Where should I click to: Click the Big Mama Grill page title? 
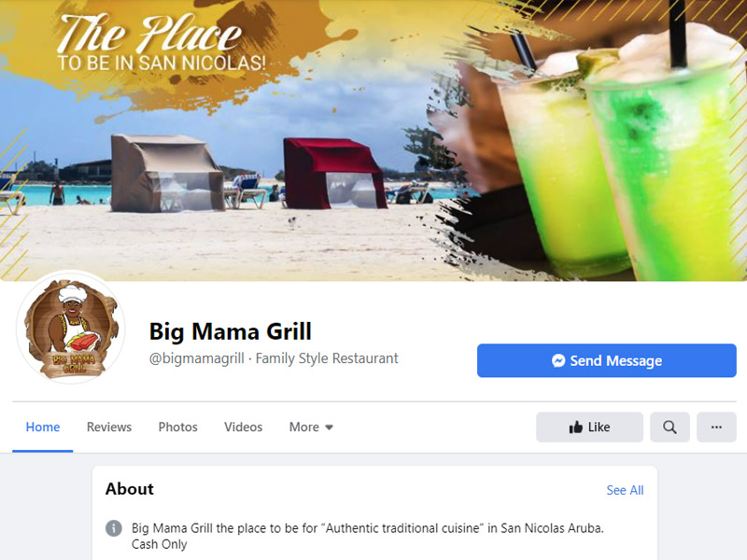point(230,331)
